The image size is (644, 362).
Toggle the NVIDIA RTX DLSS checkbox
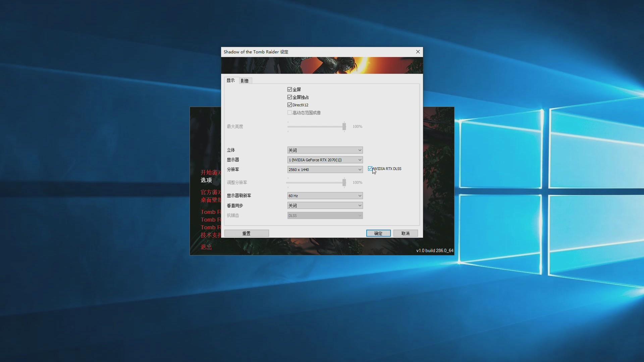[x=370, y=169]
